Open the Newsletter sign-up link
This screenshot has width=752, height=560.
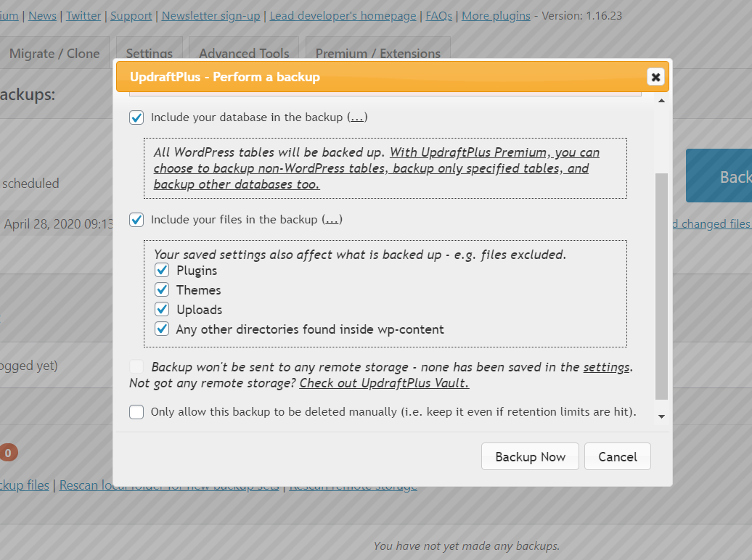(211, 16)
